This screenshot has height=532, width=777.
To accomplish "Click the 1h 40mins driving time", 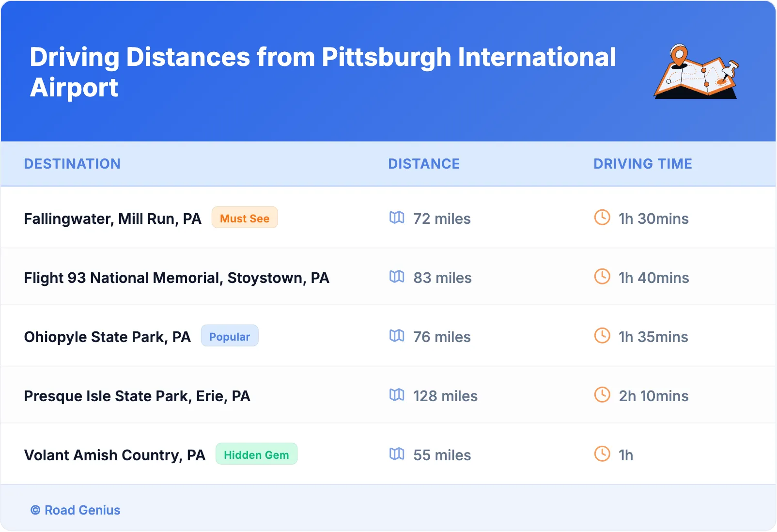I will click(653, 278).
